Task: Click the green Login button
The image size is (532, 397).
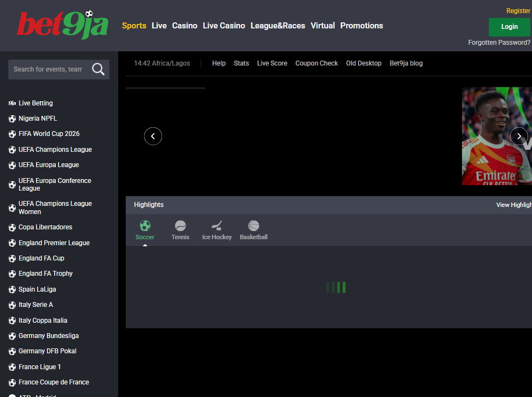Action: (x=509, y=27)
